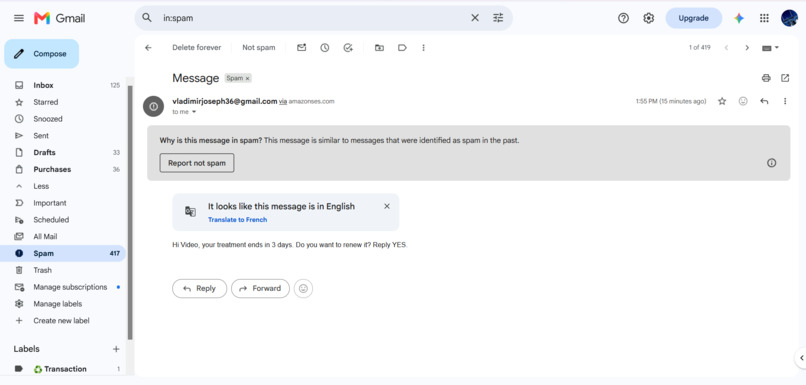This screenshot has width=806, height=385.
Task: Click the Reply button below message
Action: click(x=199, y=288)
